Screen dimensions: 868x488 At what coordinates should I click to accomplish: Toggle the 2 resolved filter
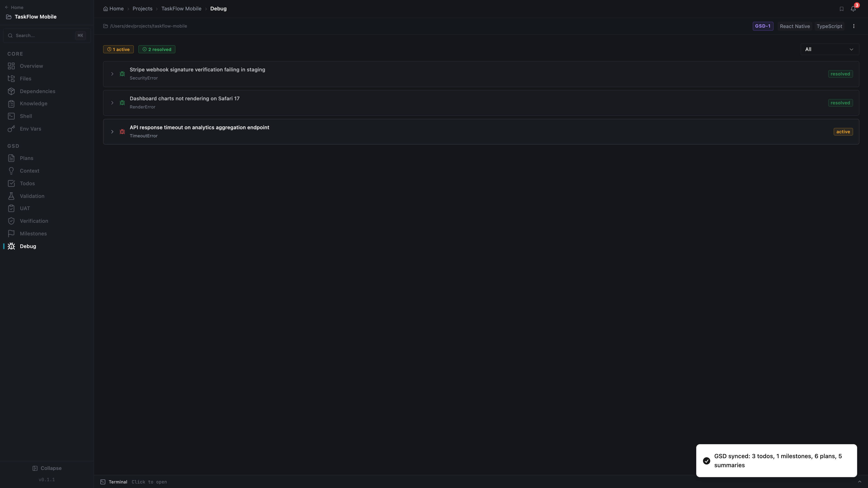[156, 49]
